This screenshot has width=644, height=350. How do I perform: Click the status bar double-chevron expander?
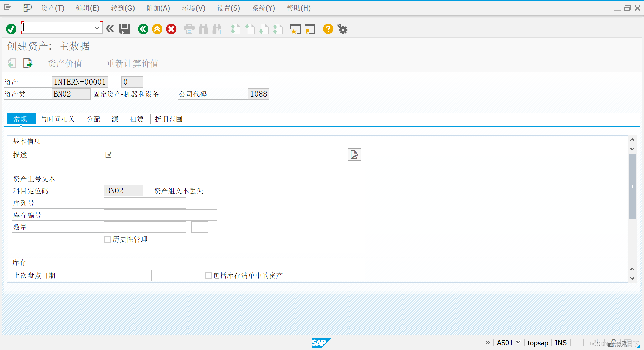pos(487,342)
